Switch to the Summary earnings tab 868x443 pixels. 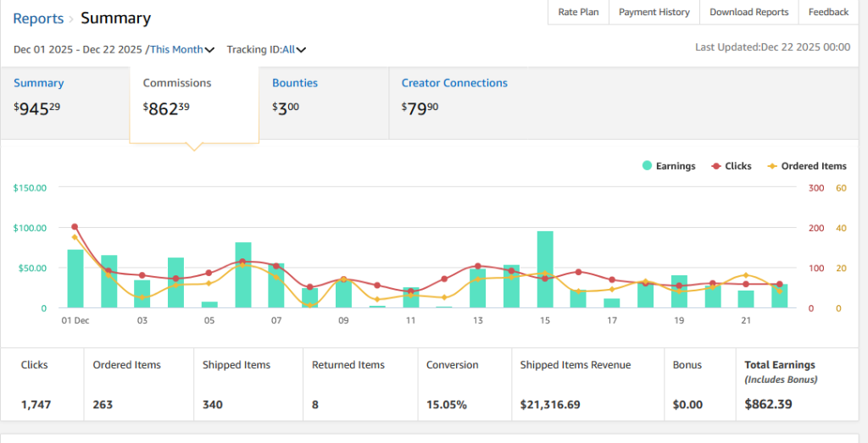pos(39,83)
